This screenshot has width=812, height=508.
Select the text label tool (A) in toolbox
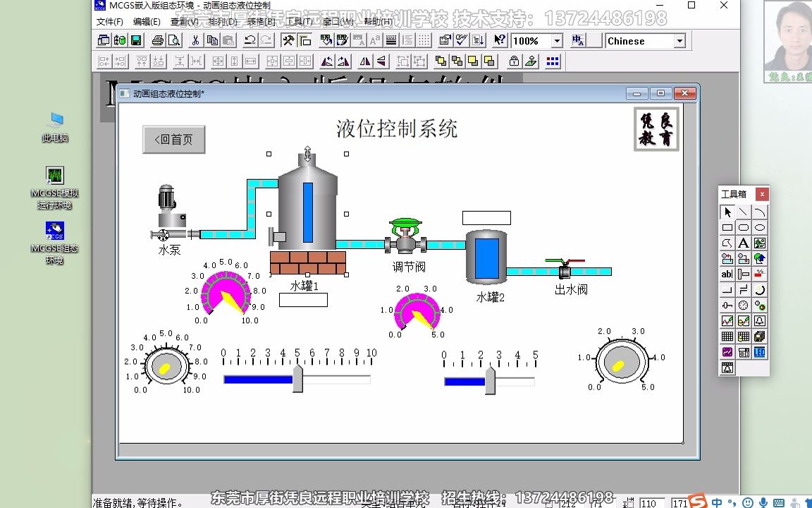pyautogui.click(x=744, y=243)
